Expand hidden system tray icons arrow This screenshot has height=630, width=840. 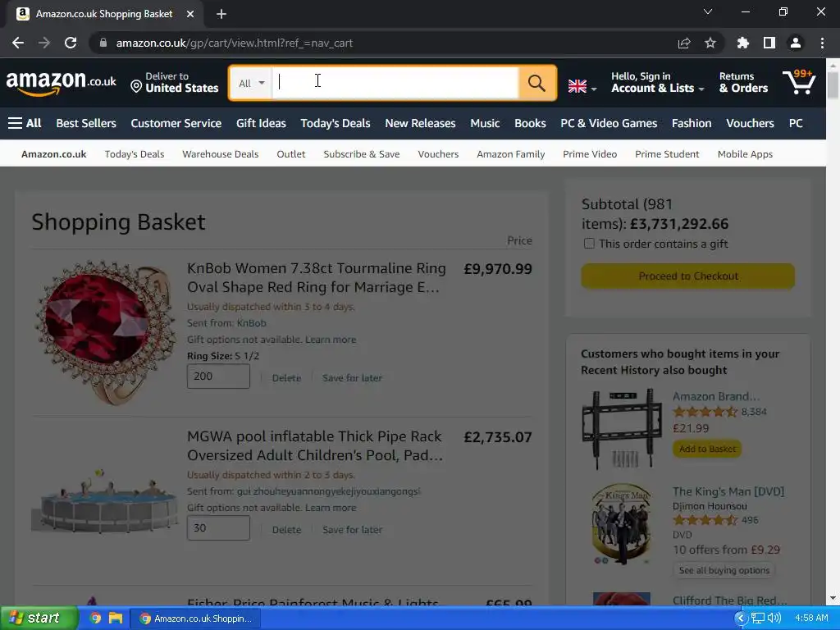pos(741,619)
